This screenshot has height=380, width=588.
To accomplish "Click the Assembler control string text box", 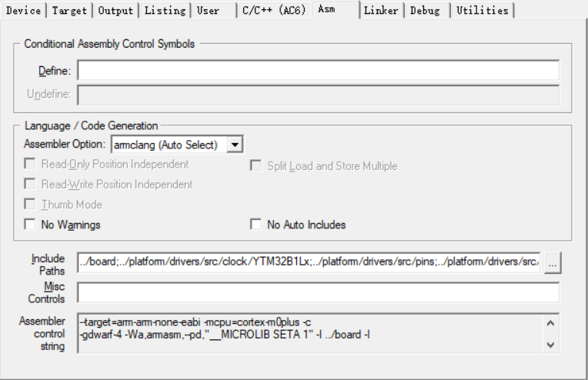I will tap(308, 333).
